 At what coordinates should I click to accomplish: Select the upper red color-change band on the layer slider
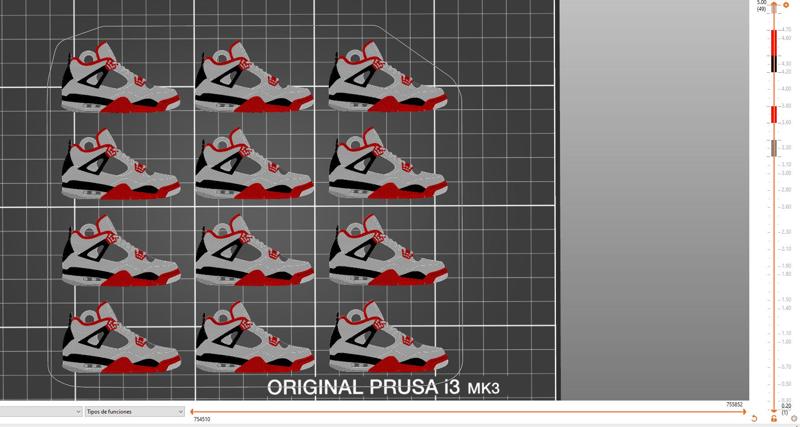(773, 42)
